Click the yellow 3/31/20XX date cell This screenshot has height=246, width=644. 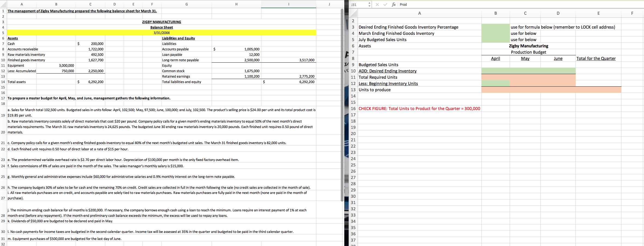[161, 33]
